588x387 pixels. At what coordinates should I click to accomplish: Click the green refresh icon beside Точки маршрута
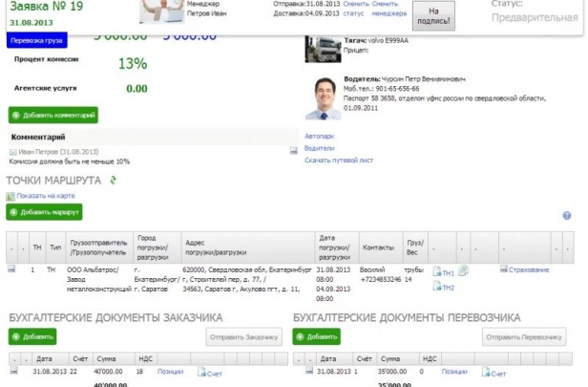113,180
